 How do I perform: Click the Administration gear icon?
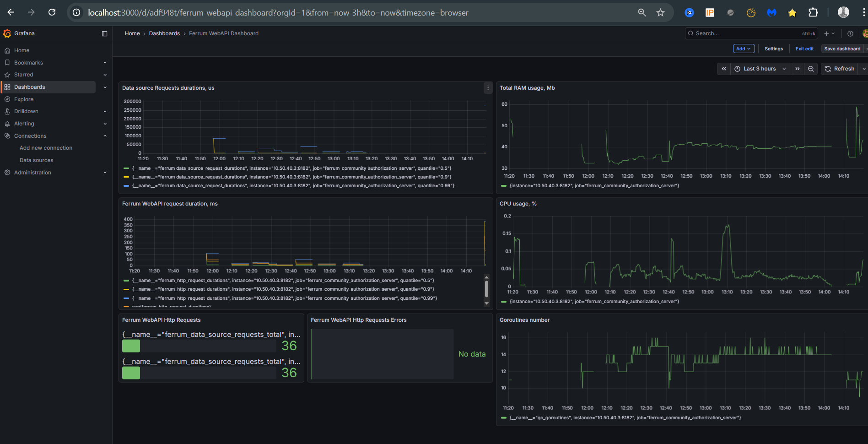pos(7,172)
